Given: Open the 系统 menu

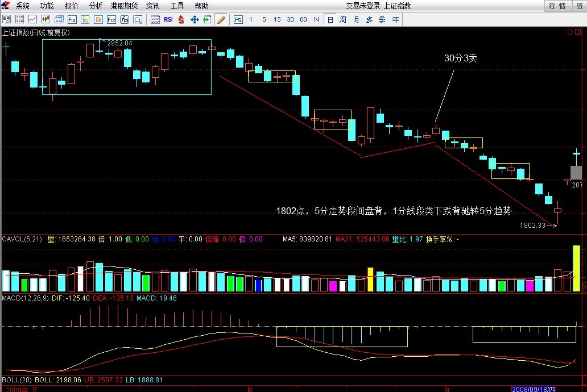Looking at the screenshot, I should (23, 6).
